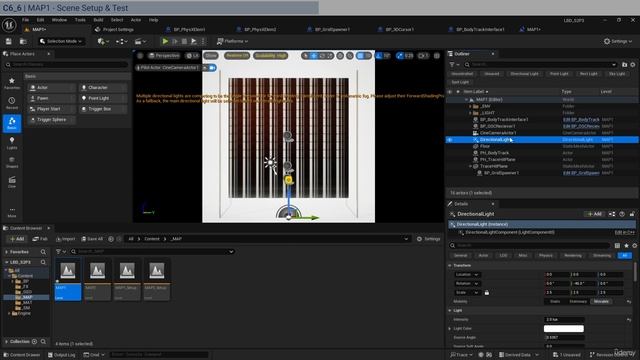Open the Add content quick menu icon
Screen dimensions: 640x360
click(x=103, y=41)
